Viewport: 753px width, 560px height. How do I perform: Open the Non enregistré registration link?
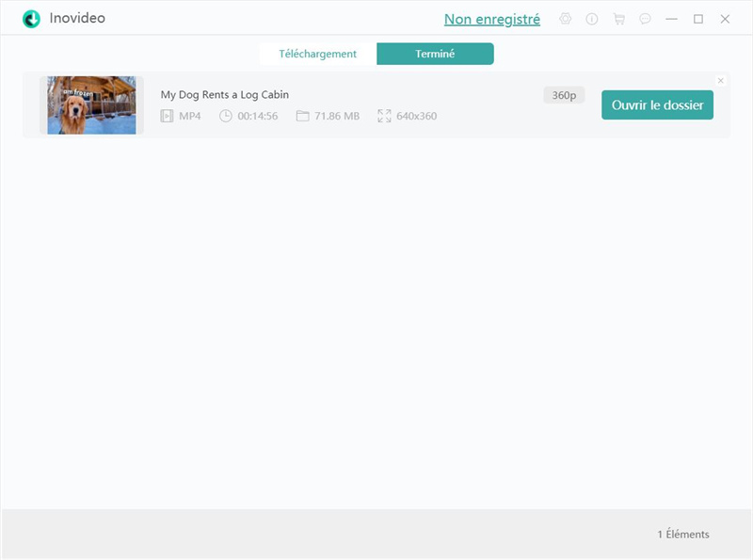491,18
